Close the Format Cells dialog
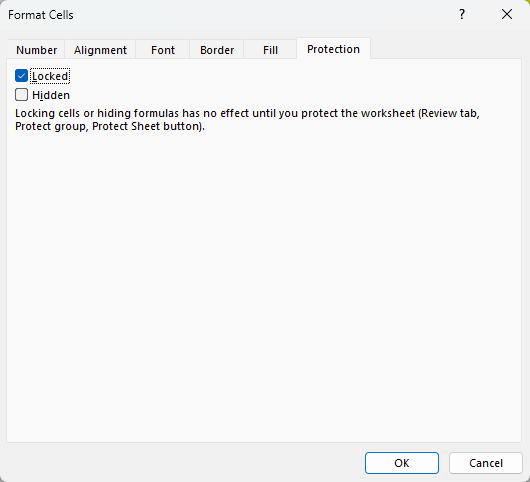Image resolution: width=530 pixels, height=482 pixels. click(x=507, y=15)
